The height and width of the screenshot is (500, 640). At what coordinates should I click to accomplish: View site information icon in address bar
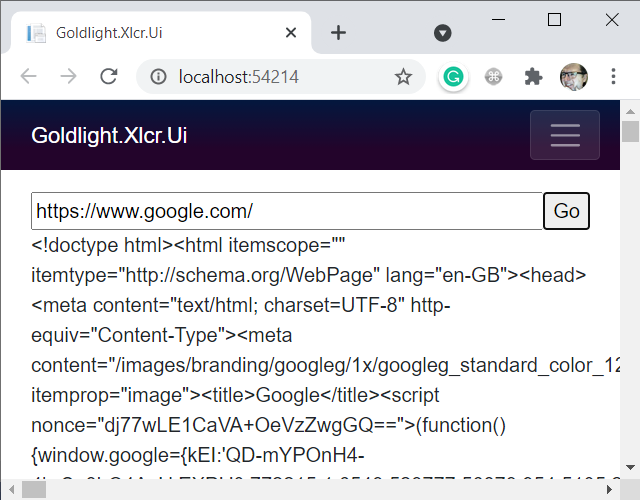click(158, 76)
